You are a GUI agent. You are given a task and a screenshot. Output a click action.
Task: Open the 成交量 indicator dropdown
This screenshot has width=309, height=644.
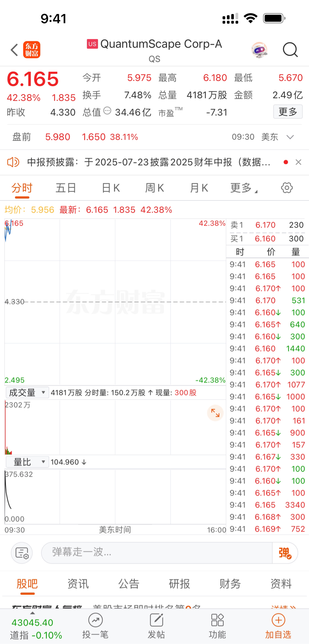27,393
